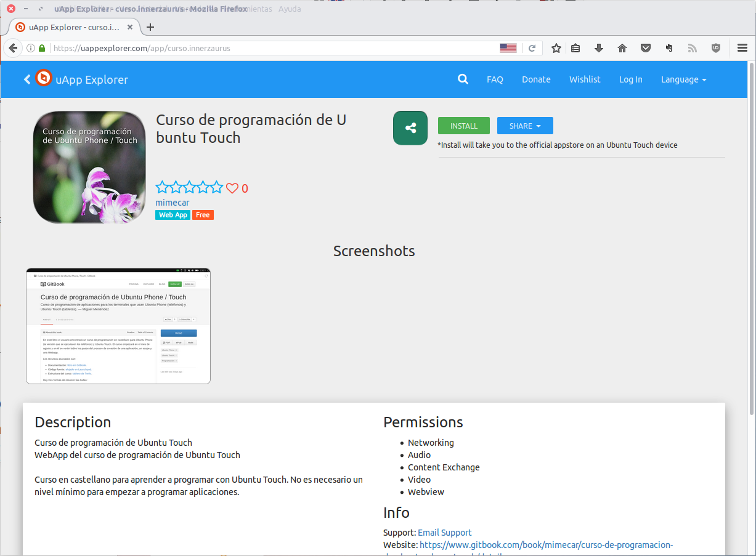Click the Web App tag
This screenshot has width=756, height=556.
pyautogui.click(x=173, y=215)
